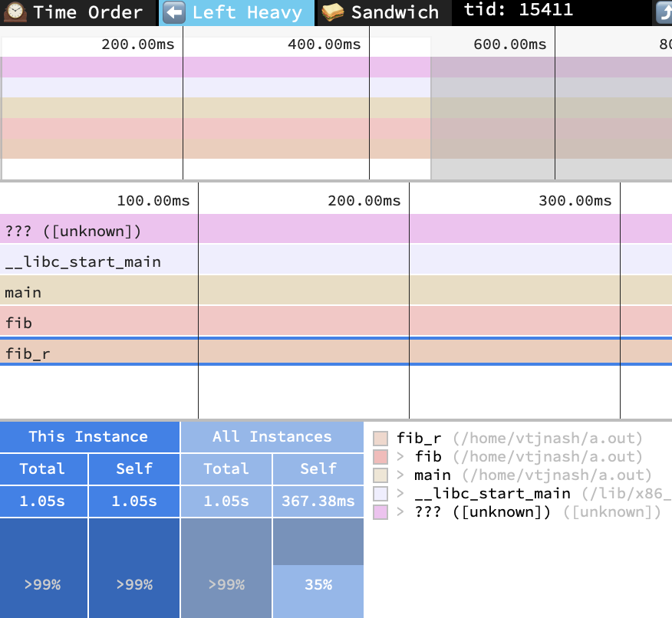Click the chevron beside __libc_start_main in the stack list
The height and width of the screenshot is (618, 672).
point(401,494)
